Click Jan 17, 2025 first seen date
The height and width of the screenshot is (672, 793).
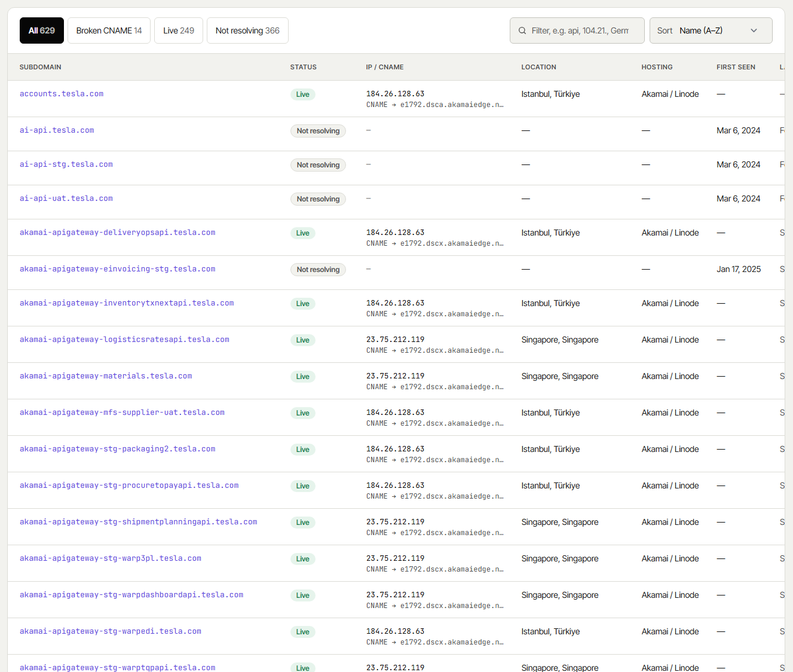739,269
